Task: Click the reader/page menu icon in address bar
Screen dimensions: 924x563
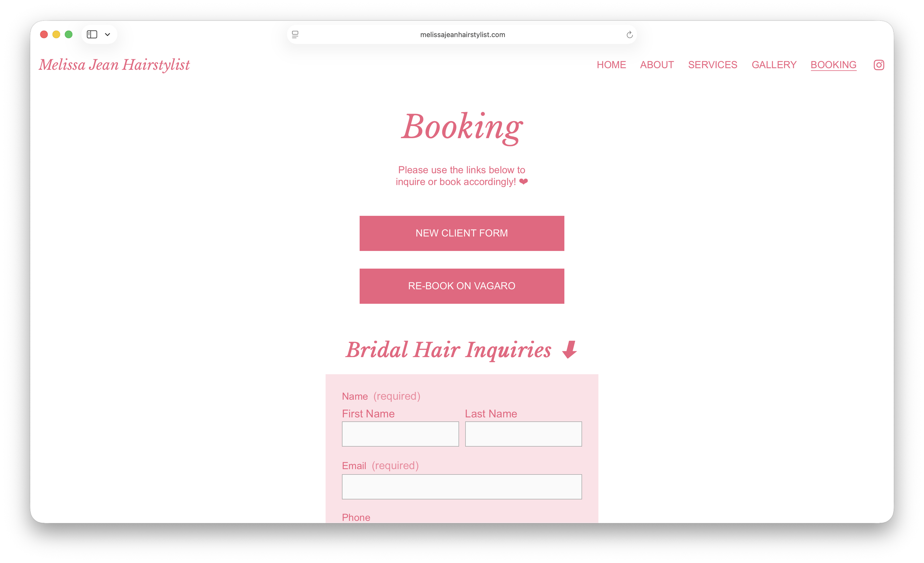Action: coord(295,34)
